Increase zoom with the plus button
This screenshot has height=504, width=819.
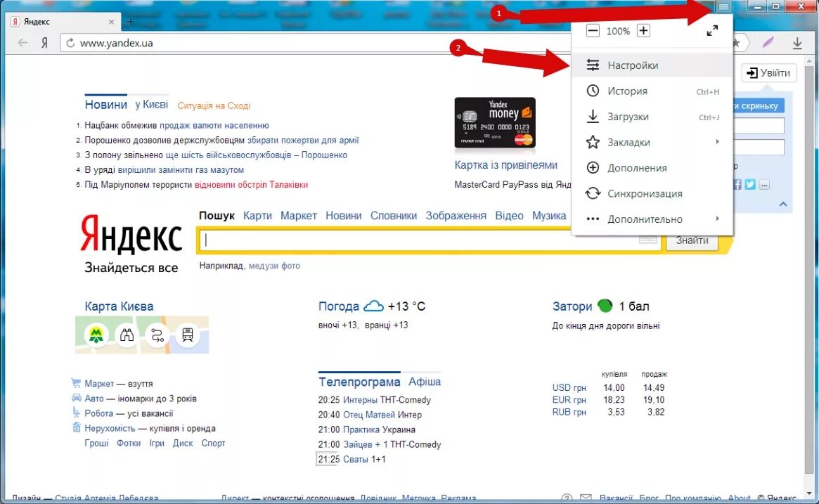(643, 31)
